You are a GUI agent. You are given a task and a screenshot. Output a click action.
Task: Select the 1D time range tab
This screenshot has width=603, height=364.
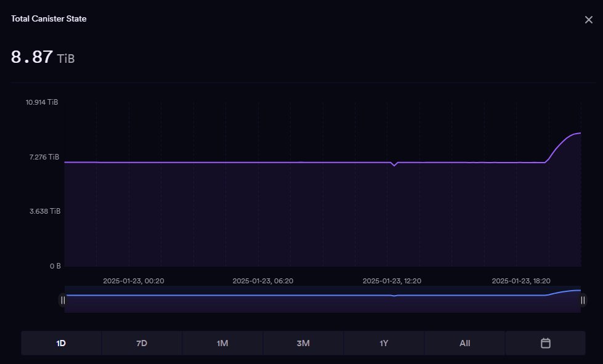pyautogui.click(x=61, y=343)
